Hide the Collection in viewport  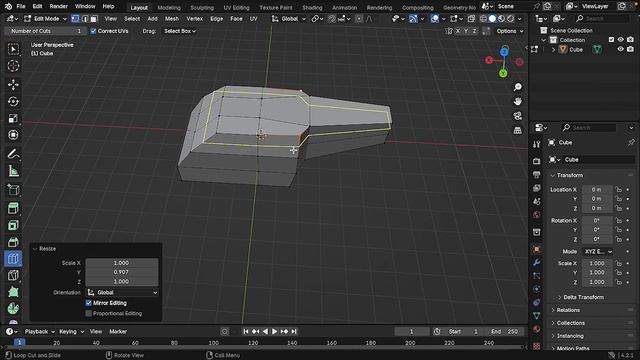(620, 40)
